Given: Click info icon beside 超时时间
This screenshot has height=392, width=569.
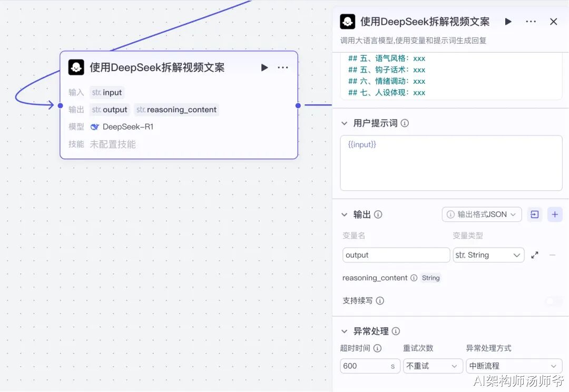Looking at the screenshot, I should pos(377,348).
